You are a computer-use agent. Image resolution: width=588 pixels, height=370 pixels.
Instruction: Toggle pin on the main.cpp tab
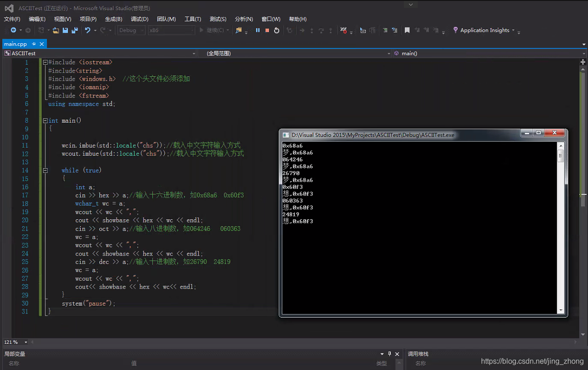pos(34,44)
